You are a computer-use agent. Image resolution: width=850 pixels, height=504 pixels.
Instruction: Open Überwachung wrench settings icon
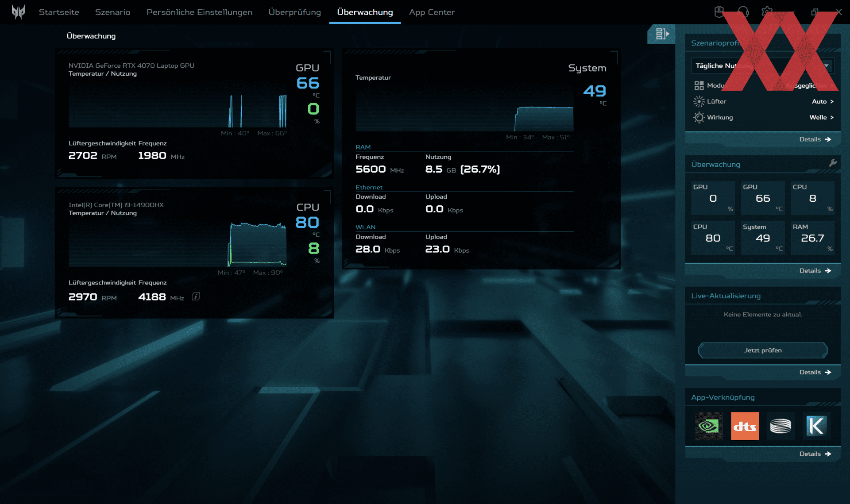click(832, 163)
